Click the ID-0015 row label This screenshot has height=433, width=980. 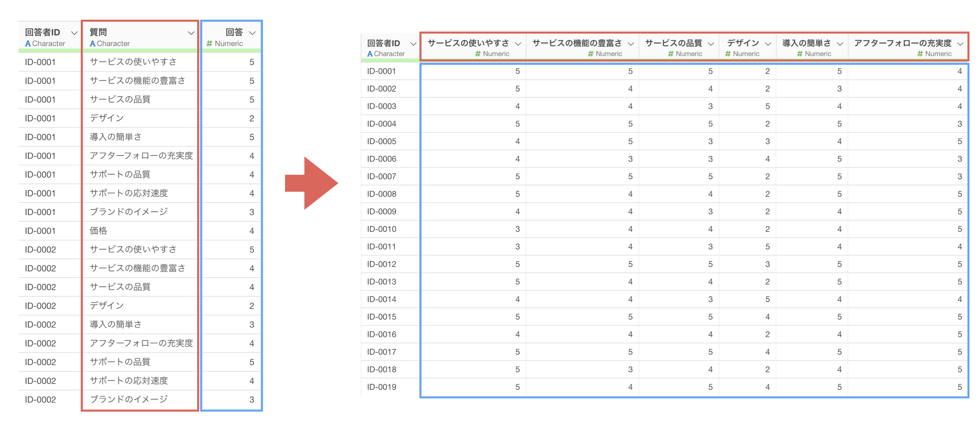pos(381,317)
